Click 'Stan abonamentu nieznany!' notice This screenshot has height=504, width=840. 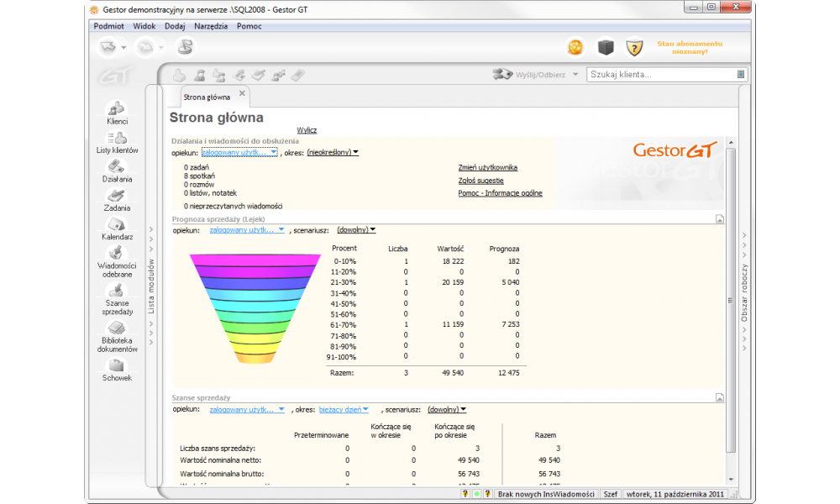click(x=690, y=48)
